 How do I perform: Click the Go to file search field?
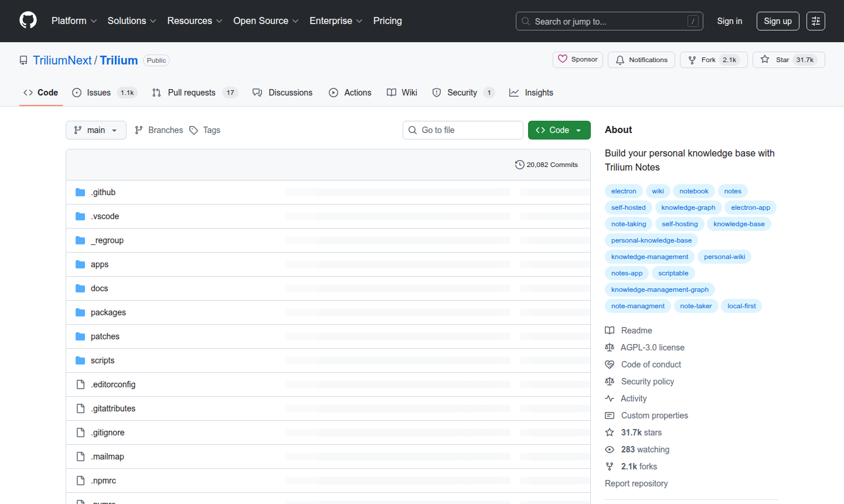pyautogui.click(x=462, y=130)
